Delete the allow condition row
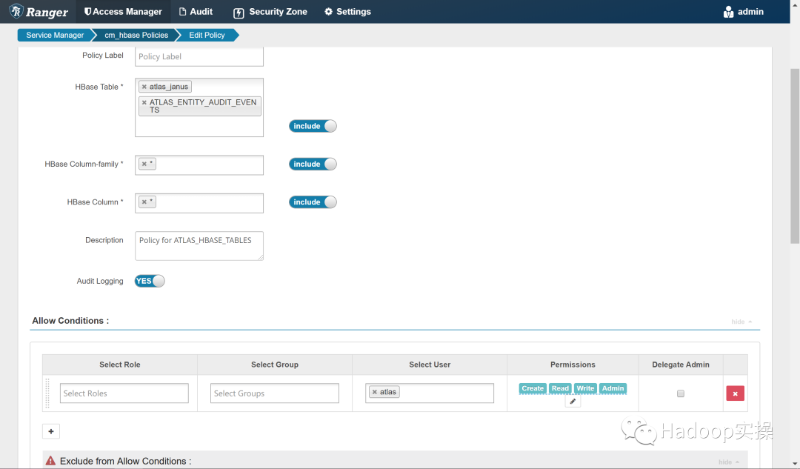Image resolution: width=800 pixels, height=469 pixels. [x=735, y=393]
